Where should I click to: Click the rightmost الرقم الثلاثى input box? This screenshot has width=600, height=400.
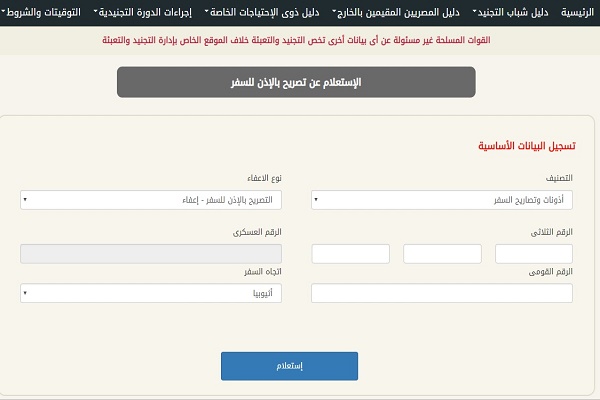533,253
